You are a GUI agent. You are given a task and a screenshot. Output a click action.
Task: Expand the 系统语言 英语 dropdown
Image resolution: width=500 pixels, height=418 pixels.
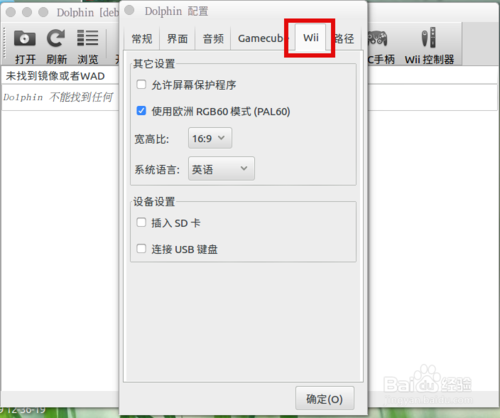[221, 169]
